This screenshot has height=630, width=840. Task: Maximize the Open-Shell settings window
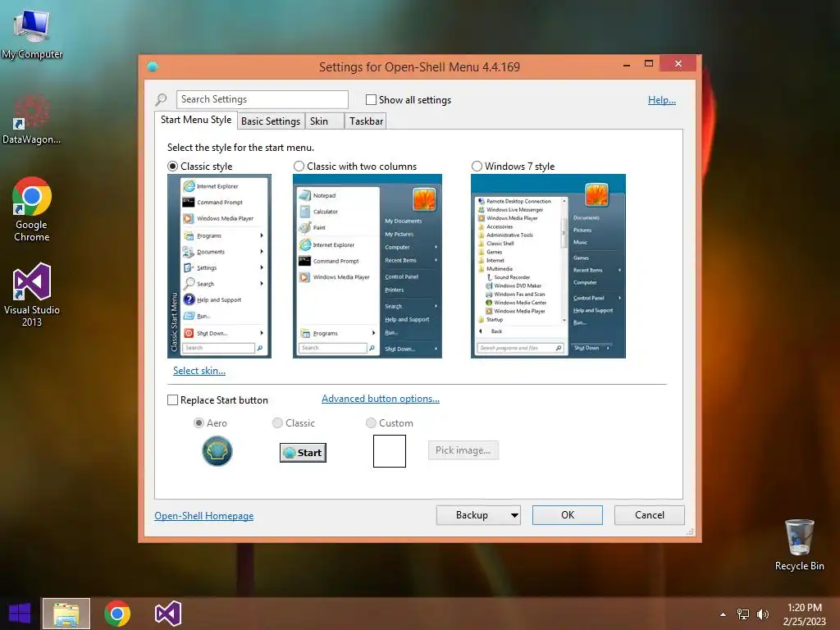649,64
